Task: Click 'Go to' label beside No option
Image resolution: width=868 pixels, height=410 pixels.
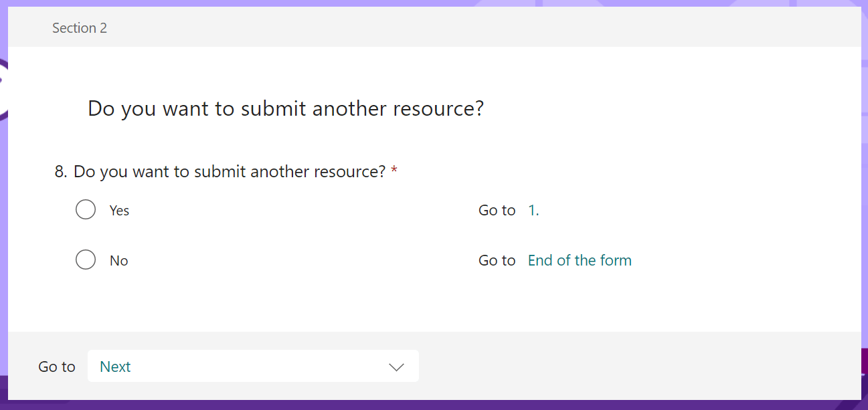Action: click(x=497, y=260)
